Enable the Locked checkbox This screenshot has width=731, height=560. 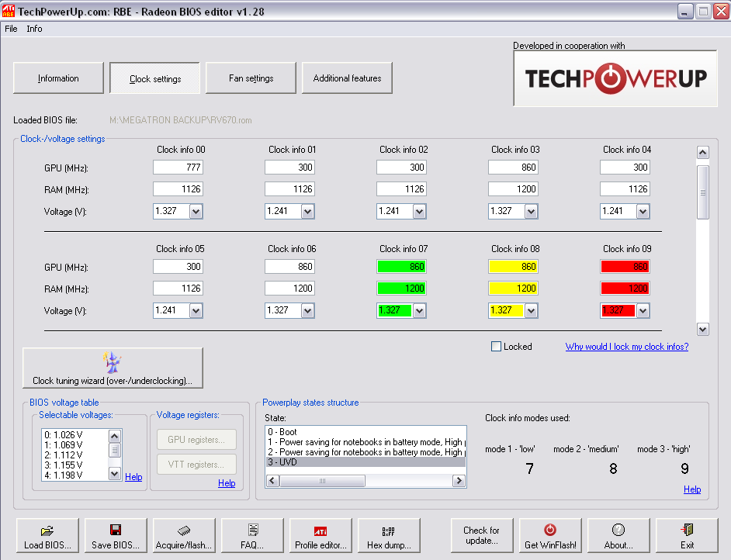click(x=497, y=347)
